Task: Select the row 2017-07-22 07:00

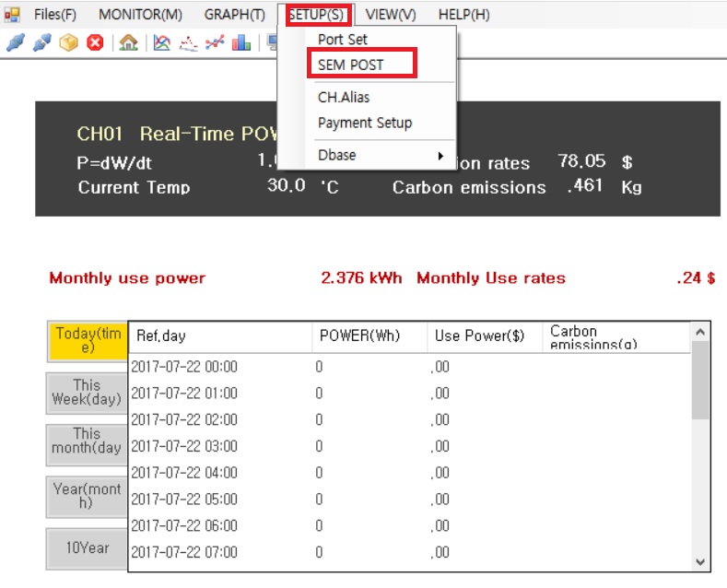Action: point(410,552)
